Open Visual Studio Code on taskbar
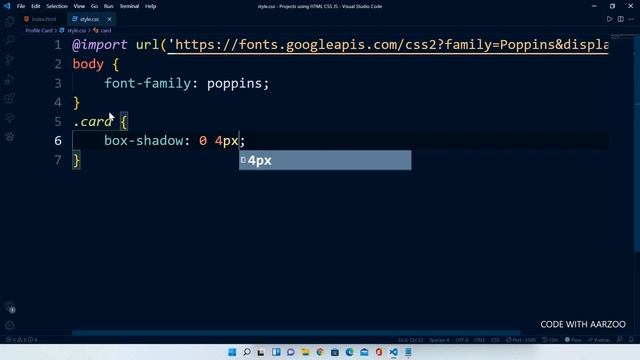Image resolution: width=640 pixels, height=360 pixels. pos(393,352)
